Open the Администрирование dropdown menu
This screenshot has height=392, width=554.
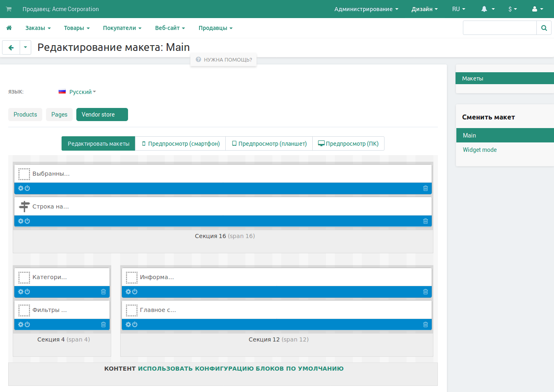click(x=366, y=9)
